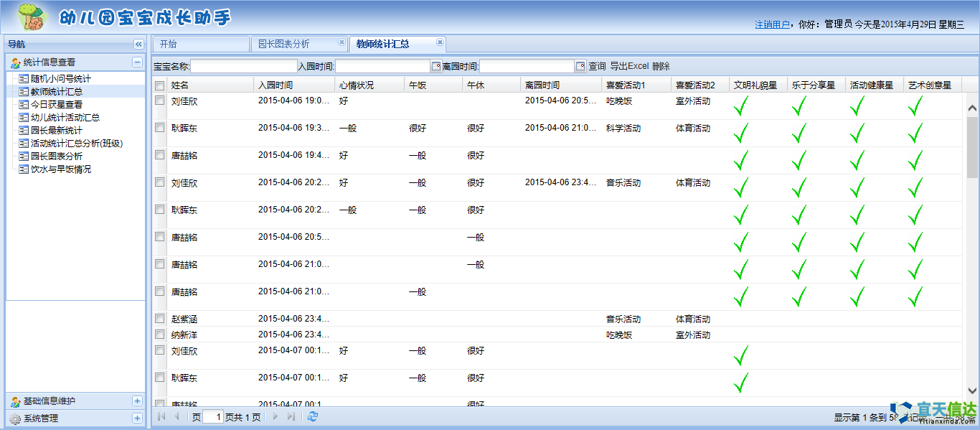980x430 pixels.
Task: Collapse the 统计信息查看 section
Action: click(136, 61)
